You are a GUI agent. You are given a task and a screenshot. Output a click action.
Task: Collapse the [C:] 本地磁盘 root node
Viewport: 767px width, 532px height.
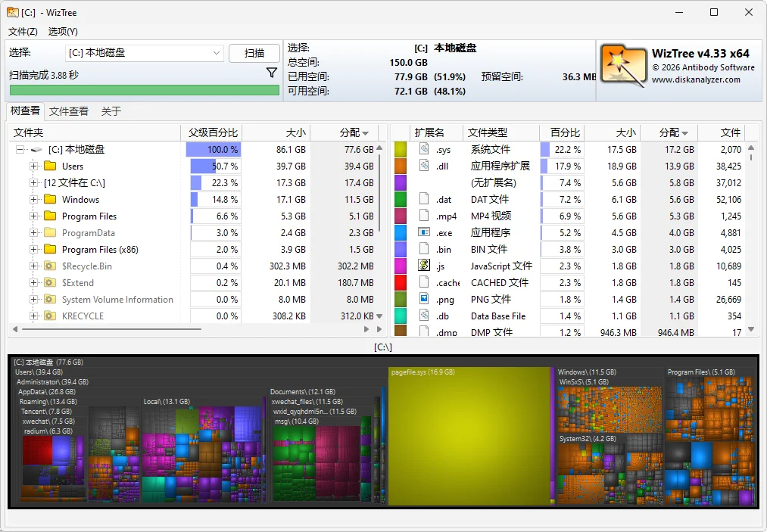click(x=20, y=150)
